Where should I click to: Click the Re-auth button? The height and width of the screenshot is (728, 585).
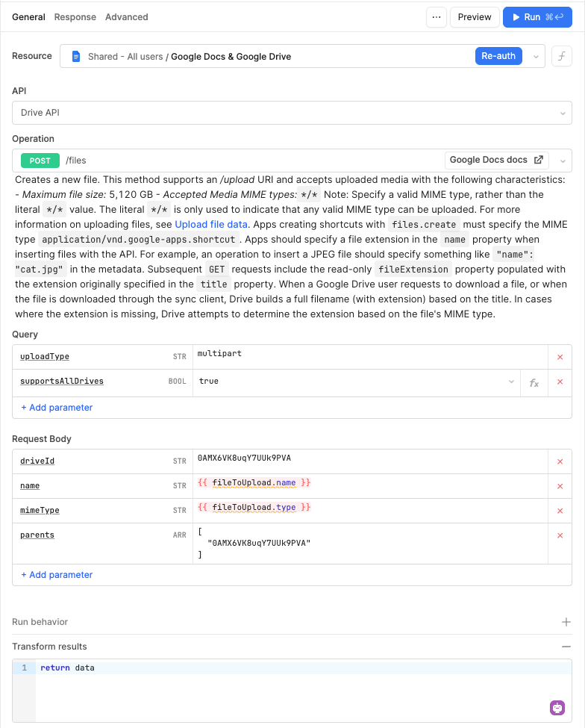[498, 56]
